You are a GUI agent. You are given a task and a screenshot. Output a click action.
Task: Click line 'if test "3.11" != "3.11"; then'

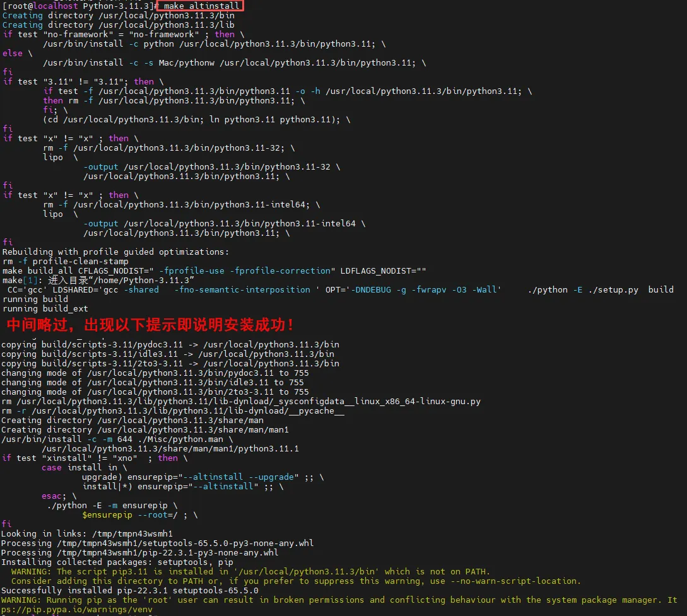point(83,82)
